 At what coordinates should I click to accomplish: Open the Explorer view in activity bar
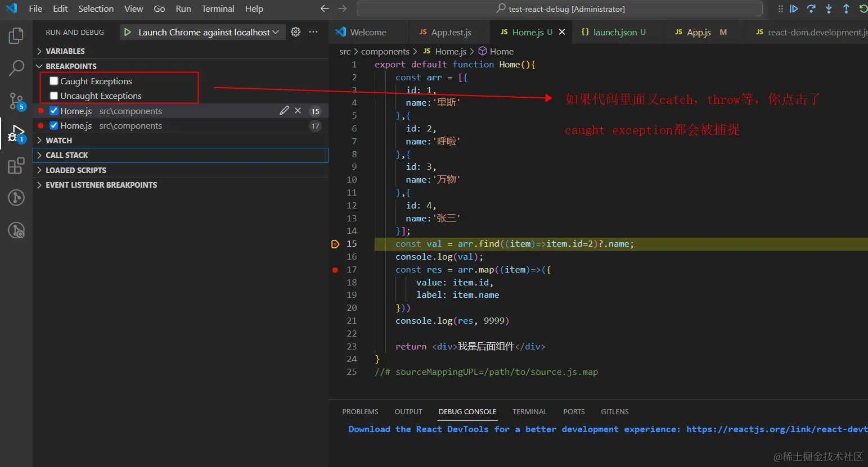[x=16, y=35]
